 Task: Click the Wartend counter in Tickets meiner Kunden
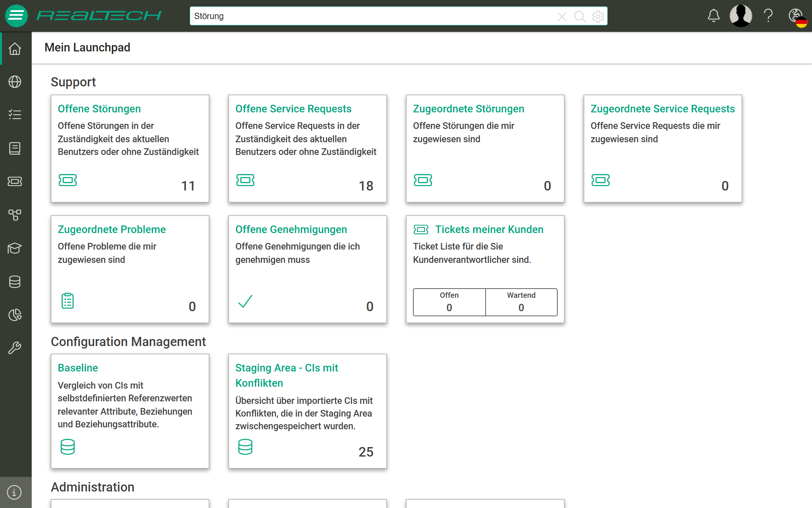coord(521,302)
